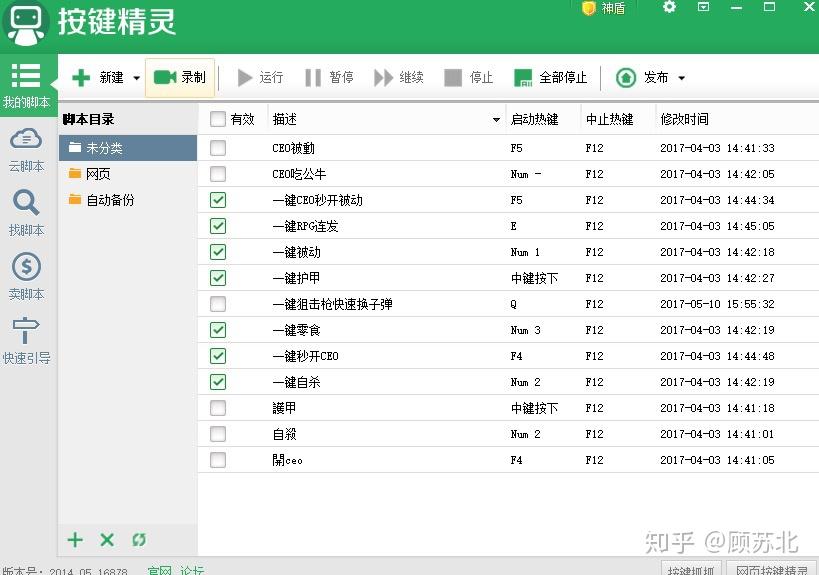Sort by the 修改时间 column header
This screenshot has height=575, width=819.
click(737, 119)
